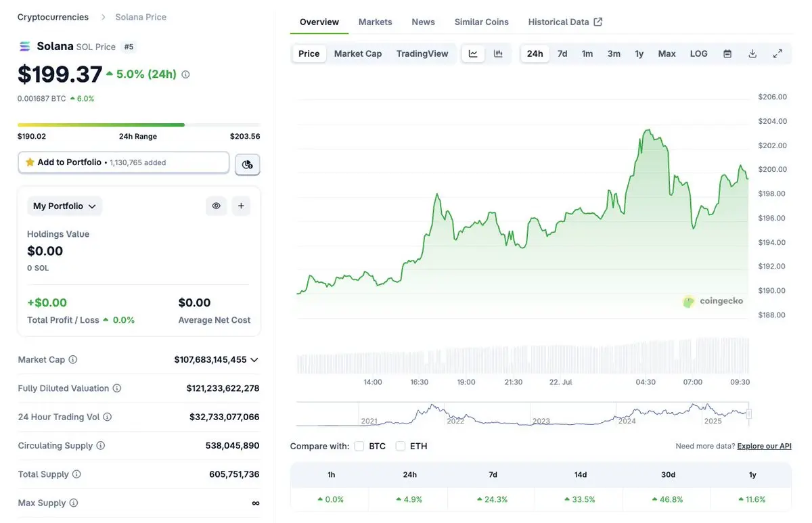The image size is (812, 523).
Task: Click the breadcrumb chevron after Cryptocurrencies
Action: pyautogui.click(x=103, y=17)
